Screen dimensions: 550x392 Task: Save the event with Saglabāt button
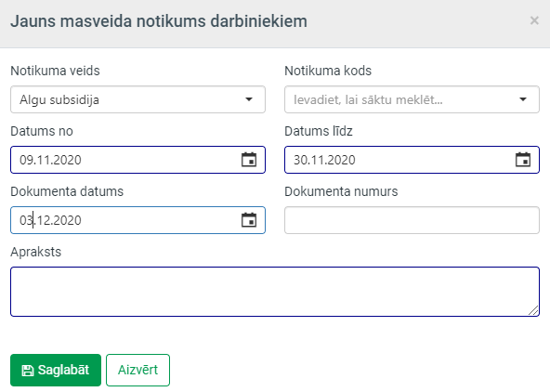pyautogui.click(x=56, y=370)
